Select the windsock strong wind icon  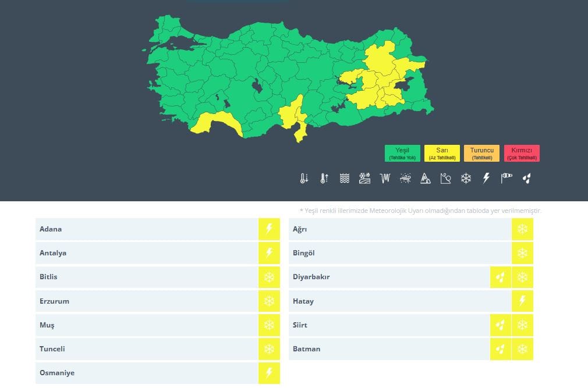pyautogui.click(x=505, y=179)
